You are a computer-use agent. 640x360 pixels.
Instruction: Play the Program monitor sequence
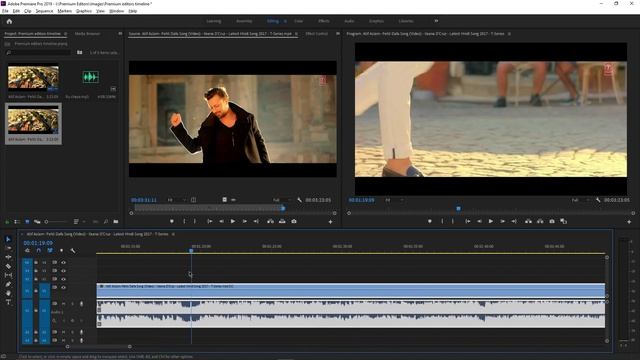(491, 221)
